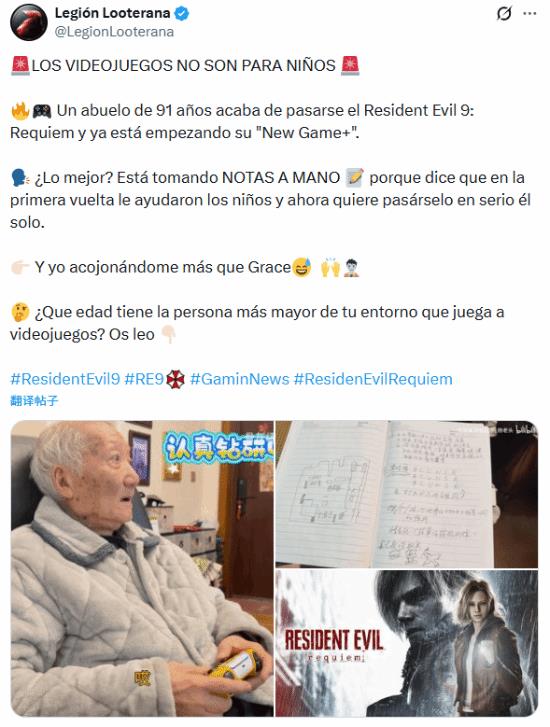This screenshot has height=727, width=550.
Task: Click the blue verified badge icon
Action: 182,14
